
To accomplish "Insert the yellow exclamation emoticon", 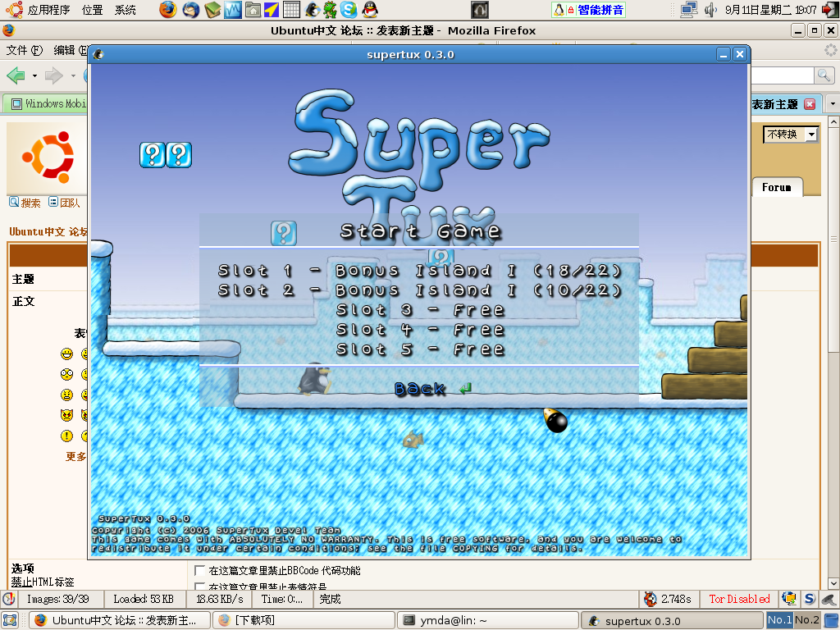I will coord(66,436).
